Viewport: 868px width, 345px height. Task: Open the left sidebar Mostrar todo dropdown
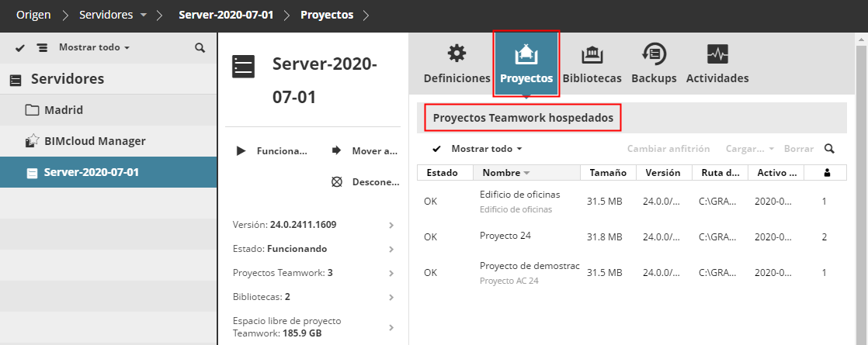pos(94,47)
